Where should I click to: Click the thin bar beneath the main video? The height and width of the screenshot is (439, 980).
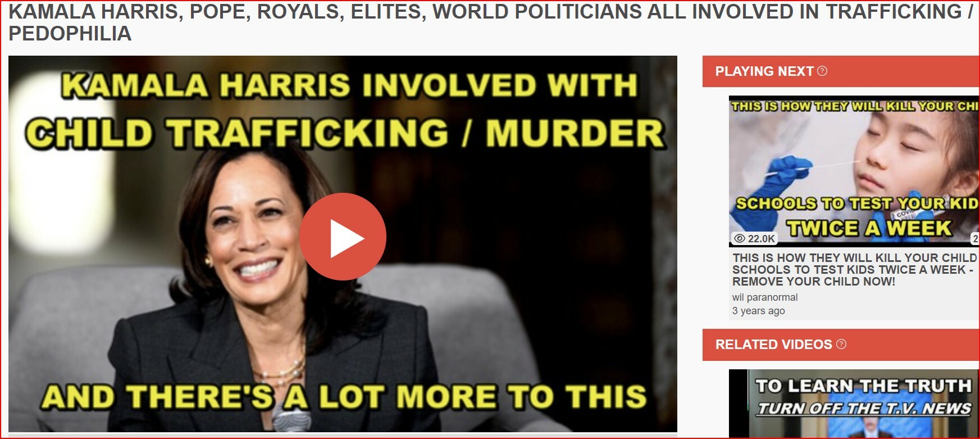tap(343, 435)
